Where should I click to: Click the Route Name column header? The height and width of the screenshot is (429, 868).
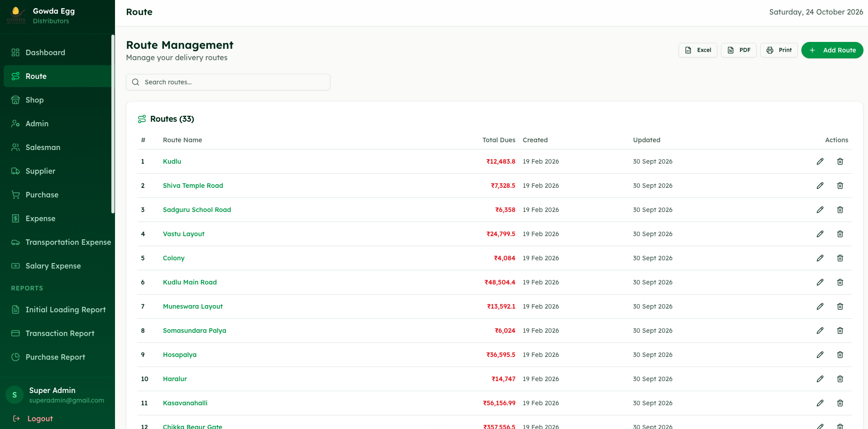(x=183, y=140)
